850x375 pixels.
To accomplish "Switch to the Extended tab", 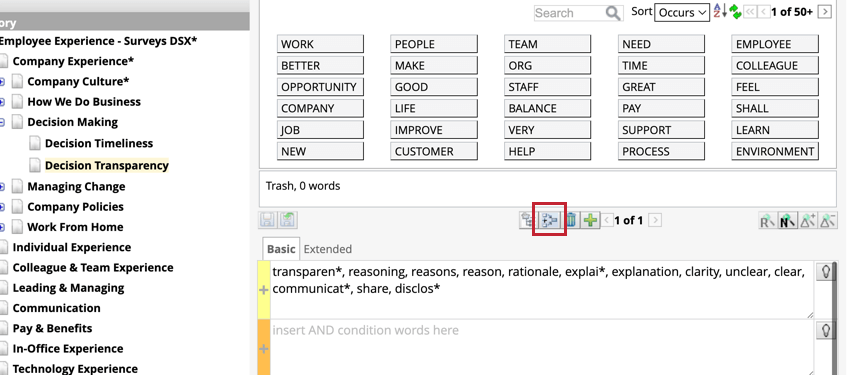I will tap(327, 249).
